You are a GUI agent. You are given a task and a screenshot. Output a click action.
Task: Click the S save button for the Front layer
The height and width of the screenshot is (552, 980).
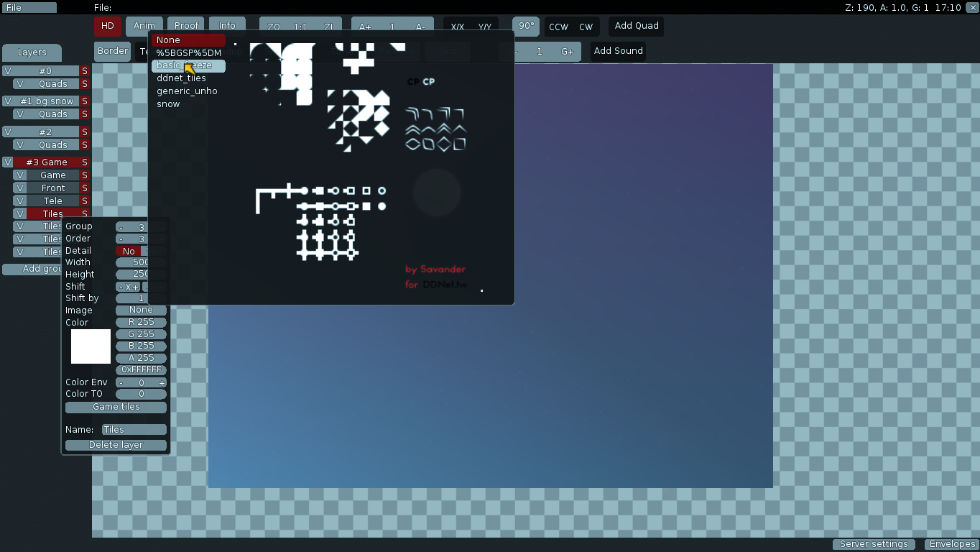pyautogui.click(x=85, y=188)
